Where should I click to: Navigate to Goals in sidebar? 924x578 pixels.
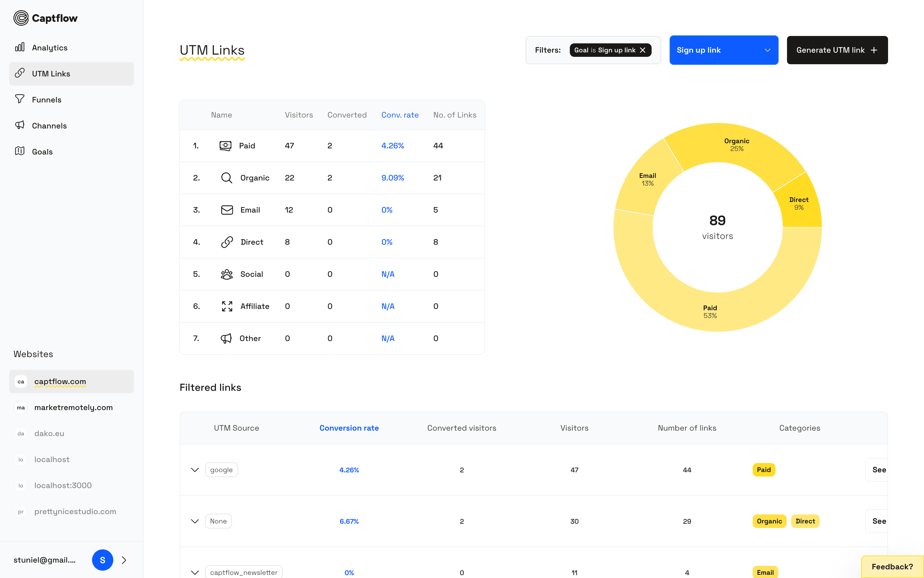(72, 152)
